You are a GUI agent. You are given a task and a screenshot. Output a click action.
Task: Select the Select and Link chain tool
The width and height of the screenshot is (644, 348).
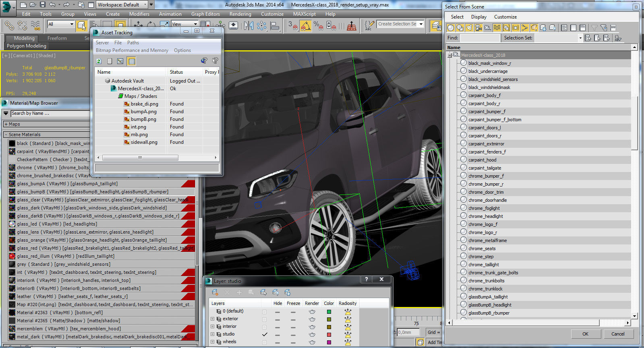coord(9,25)
